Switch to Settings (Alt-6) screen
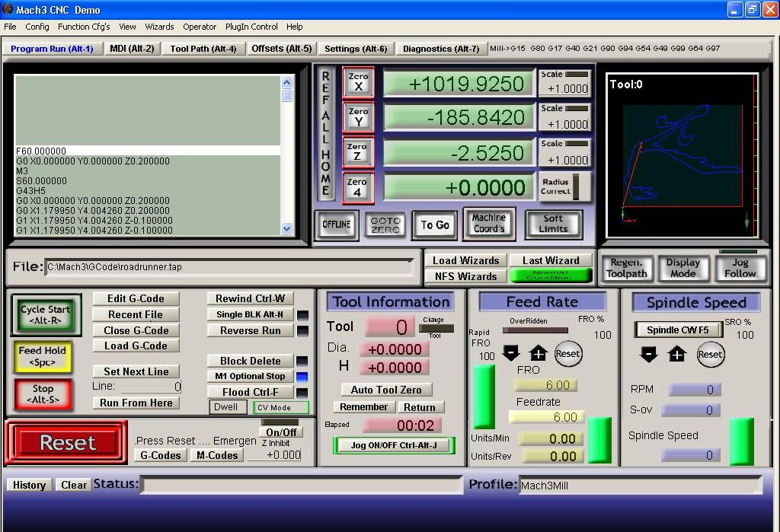Image resolution: width=780 pixels, height=532 pixels. [x=356, y=49]
